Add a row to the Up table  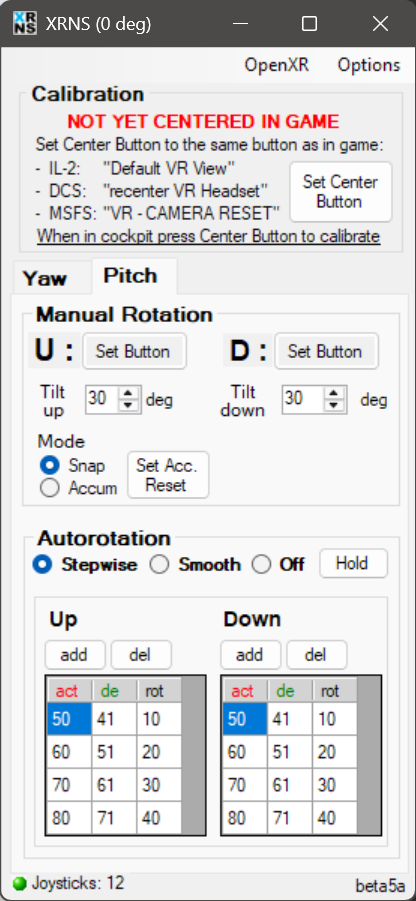pyautogui.click(x=75, y=654)
